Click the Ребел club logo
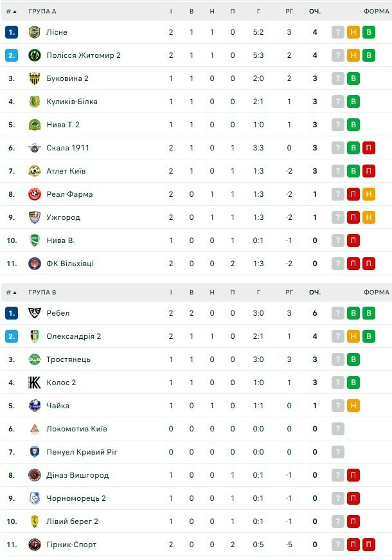This screenshot has height=560, width=392. pyautogui.click(x=35, y=313)
